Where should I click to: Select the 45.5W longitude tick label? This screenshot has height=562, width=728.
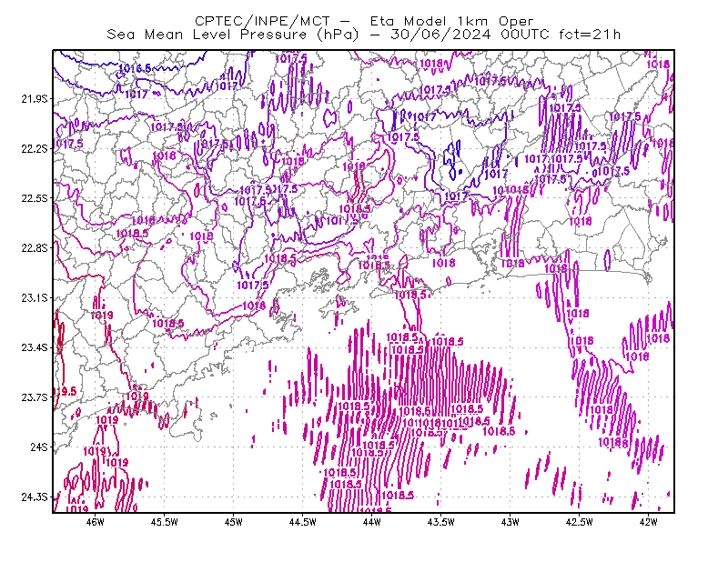coord(165,522)
